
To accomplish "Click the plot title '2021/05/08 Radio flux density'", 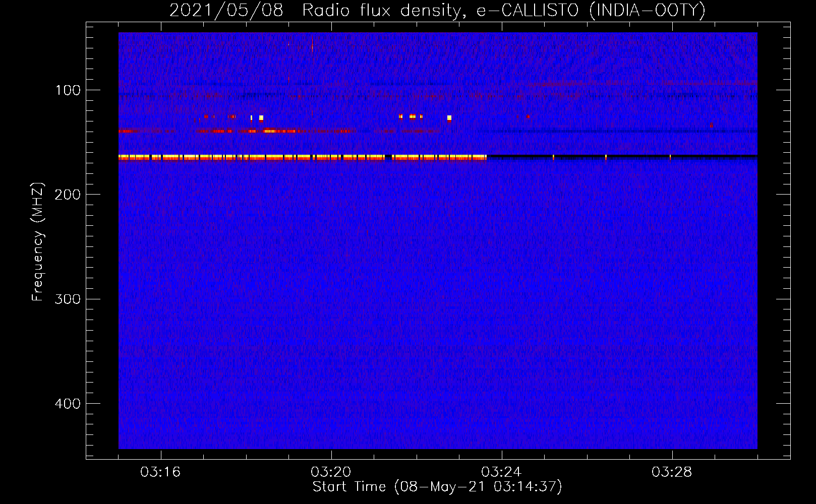I will tap(437, 10).
